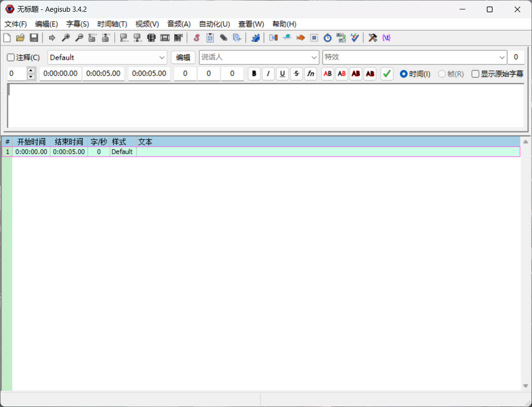Open the 时间轴(T) menu
Image resolution: width=532 pixels, height=407 pixels.
point(112,24)
